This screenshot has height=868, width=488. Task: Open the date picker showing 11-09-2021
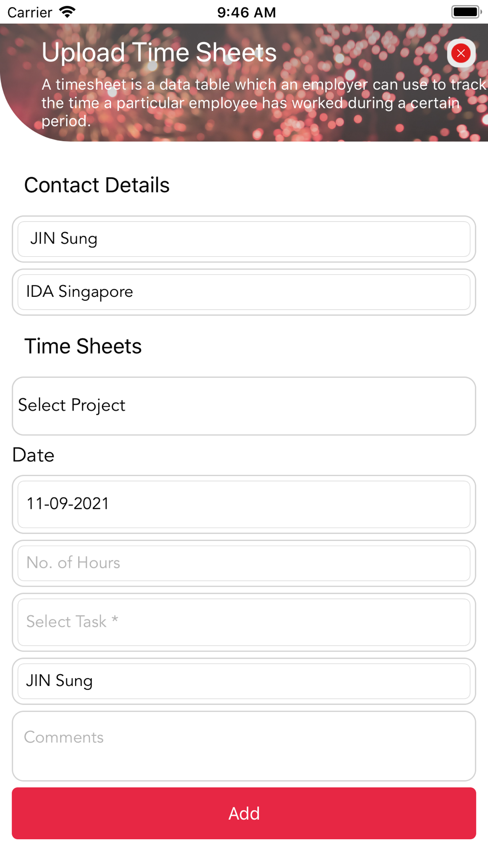pyautogui.click(x=244, y=504)
